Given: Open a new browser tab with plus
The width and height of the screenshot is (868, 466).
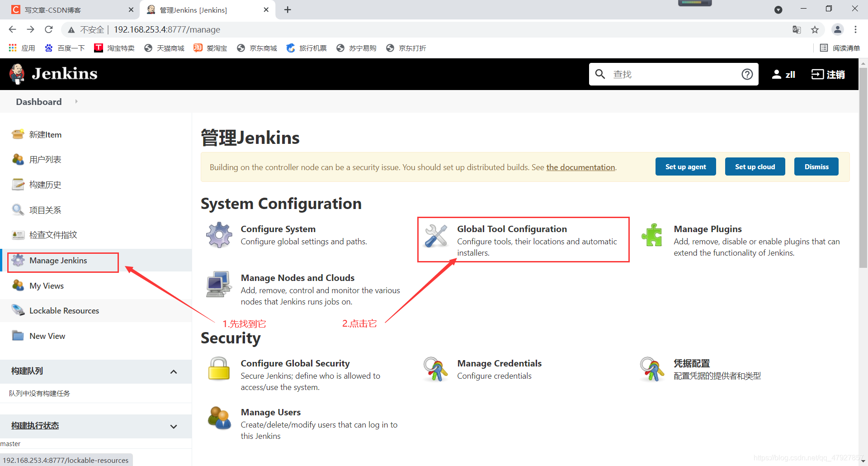Looking at the screenshot, I should tap(288, 10).
